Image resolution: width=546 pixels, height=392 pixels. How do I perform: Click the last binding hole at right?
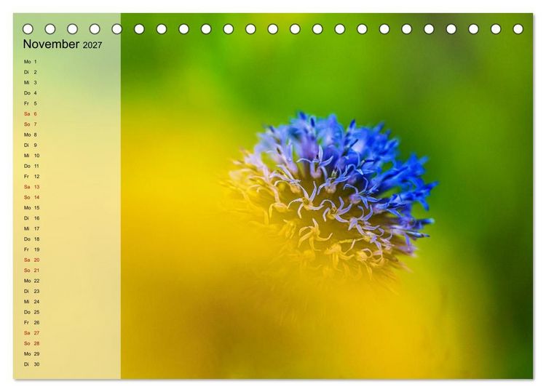click(x=518, y=29)
